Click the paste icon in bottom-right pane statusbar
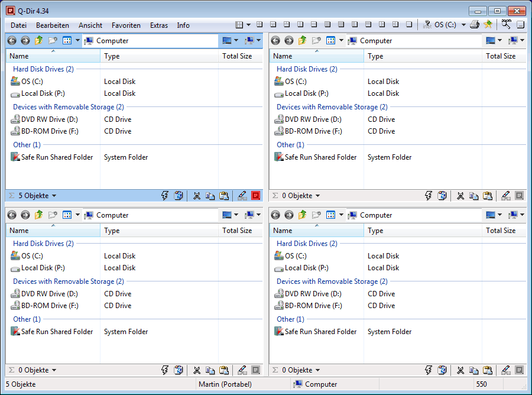The image size is (532, 395). point(487,370)
